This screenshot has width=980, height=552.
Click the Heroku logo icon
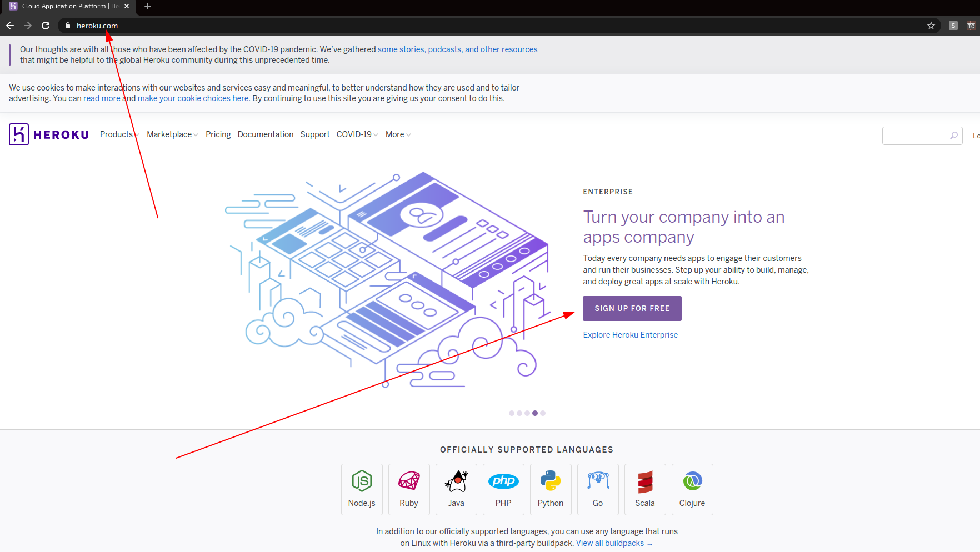point(19,134)
